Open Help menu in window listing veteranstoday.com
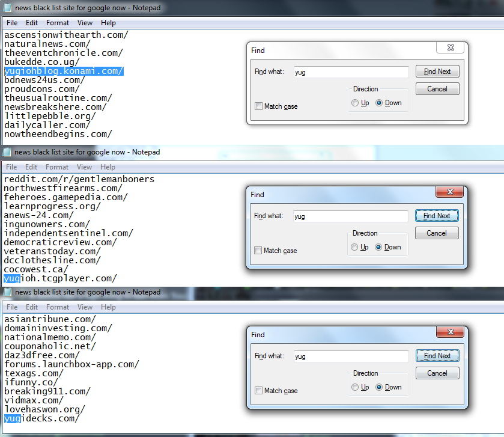Screen dimensions: 504x437 [x=108, y=167]
